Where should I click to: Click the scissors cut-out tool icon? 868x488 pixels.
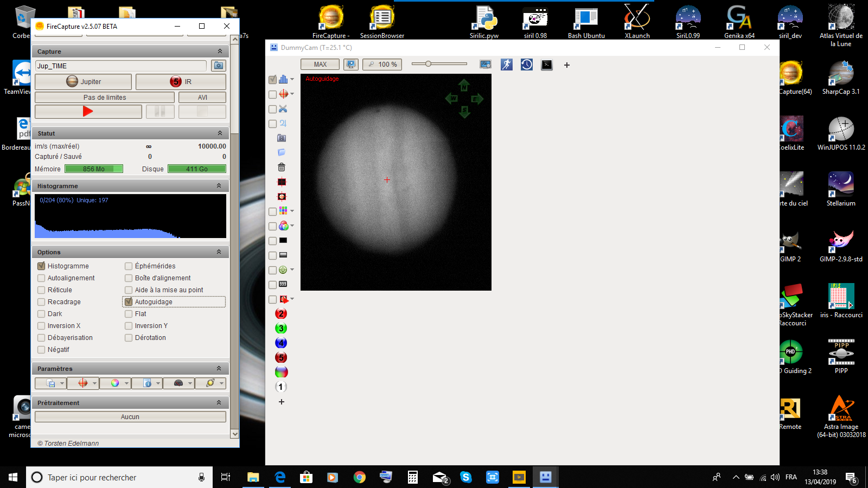click(283, 109)
